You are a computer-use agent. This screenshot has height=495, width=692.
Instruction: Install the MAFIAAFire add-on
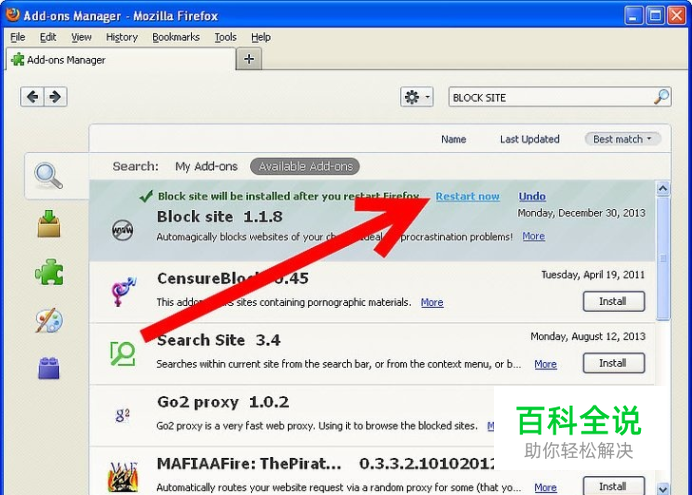tap(613, 486)
